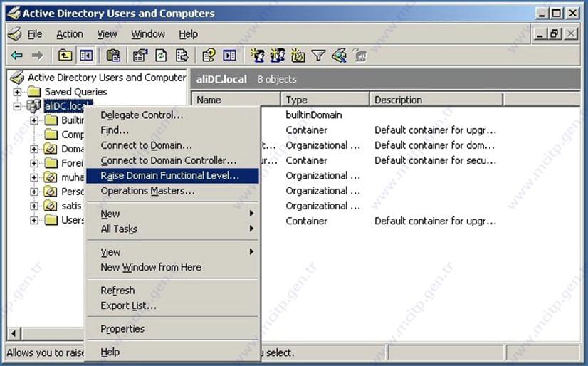This screenshot has width=588, height=366.
Task: Sort by the Name column header
Action: 236,100
